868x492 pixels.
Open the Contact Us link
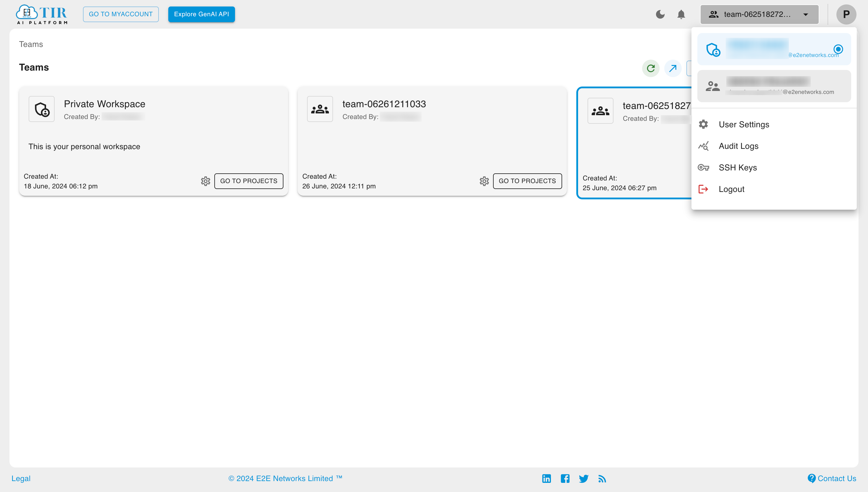pos(832,478)
